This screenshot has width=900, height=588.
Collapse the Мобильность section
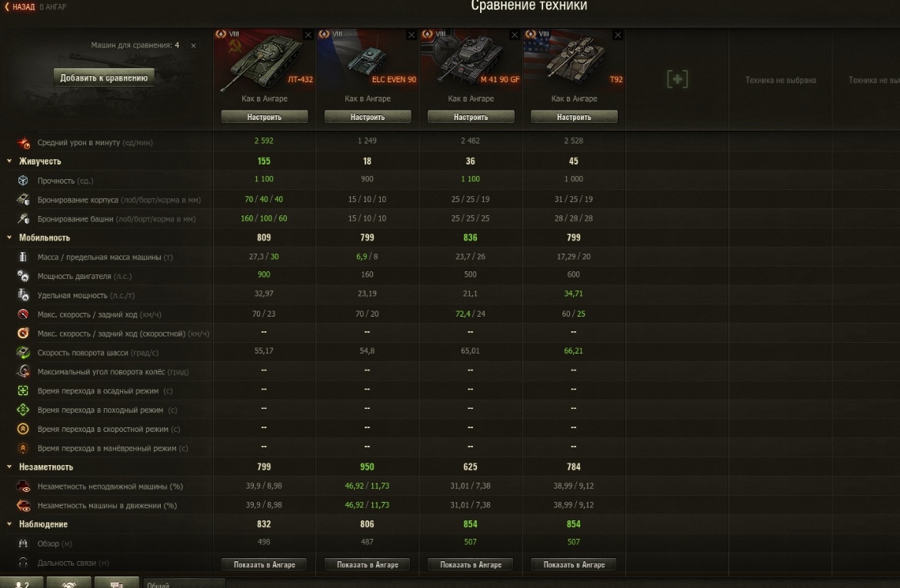click(9, 238)
